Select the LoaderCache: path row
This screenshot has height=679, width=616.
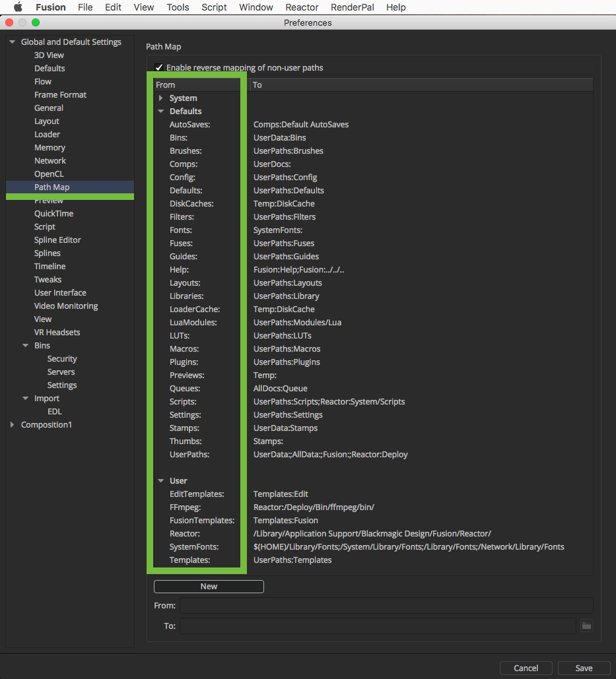(195, 309)
